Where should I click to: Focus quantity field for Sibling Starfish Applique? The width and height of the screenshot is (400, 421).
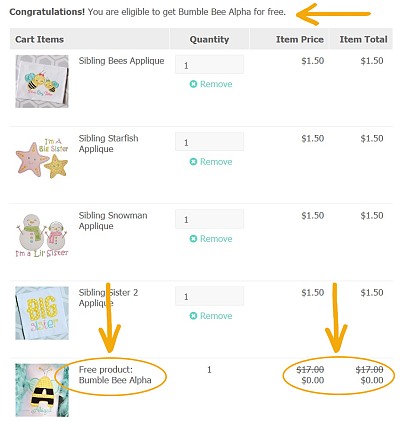click(x=209, y=142)
